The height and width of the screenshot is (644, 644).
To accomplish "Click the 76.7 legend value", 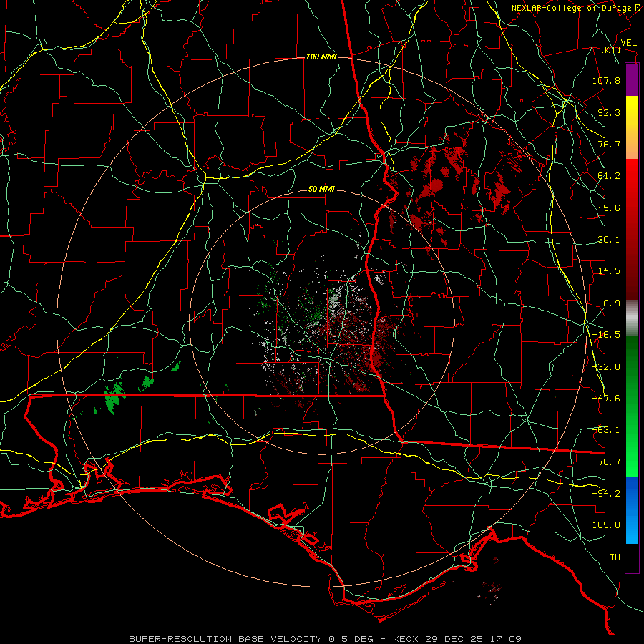I will 609,144.
